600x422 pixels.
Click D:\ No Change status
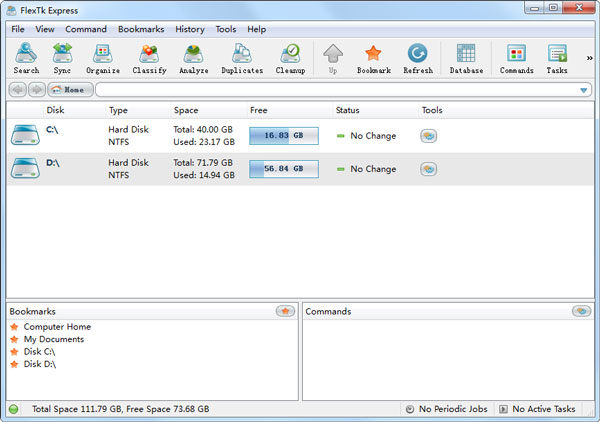367,169
